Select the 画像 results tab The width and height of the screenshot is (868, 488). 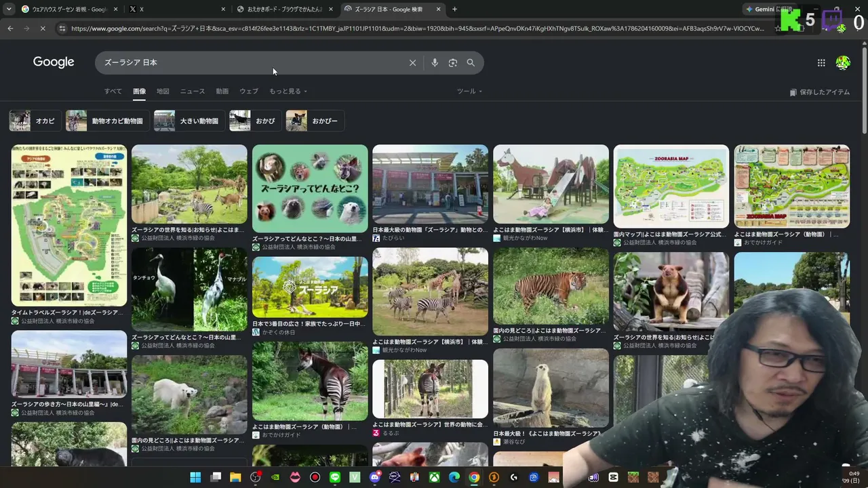(139, 91)
